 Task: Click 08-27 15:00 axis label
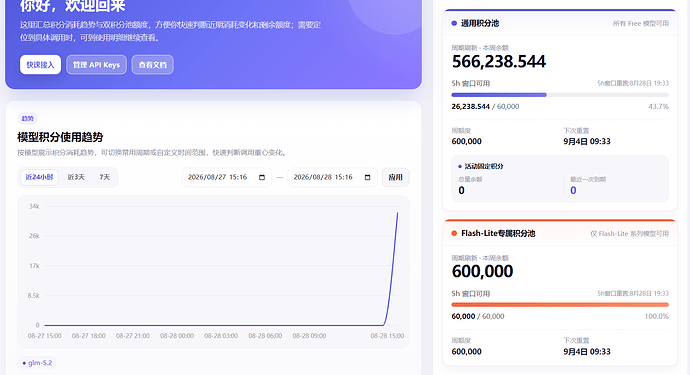point(44,336)
